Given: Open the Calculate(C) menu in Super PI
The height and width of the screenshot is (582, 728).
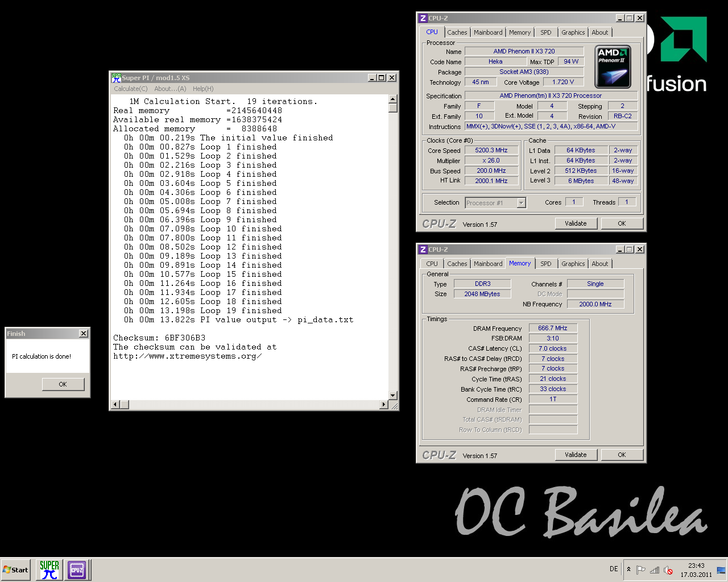Looking at the screenshot, I should 130,89.
